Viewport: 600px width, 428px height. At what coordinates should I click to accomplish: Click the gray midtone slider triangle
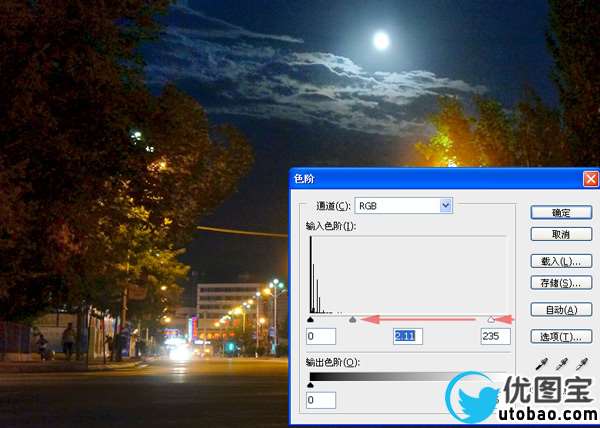[x=352, y=320]
